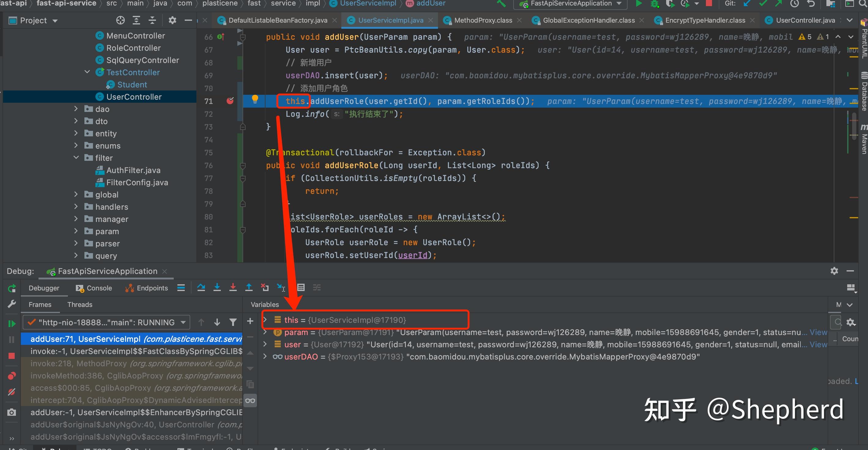The image size is (868, 450).
Task: Click Step Into debugger icon
Action: click(217, 287)
